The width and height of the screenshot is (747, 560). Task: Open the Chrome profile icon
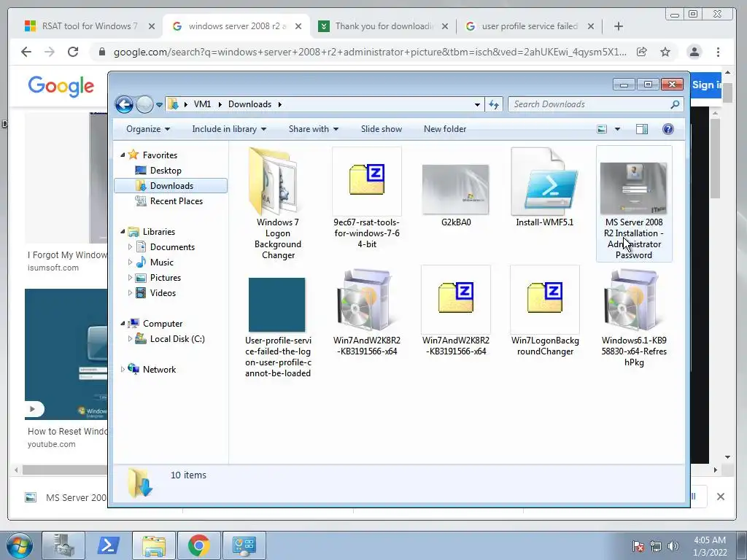pyautogui.click(x=694, y=52)
